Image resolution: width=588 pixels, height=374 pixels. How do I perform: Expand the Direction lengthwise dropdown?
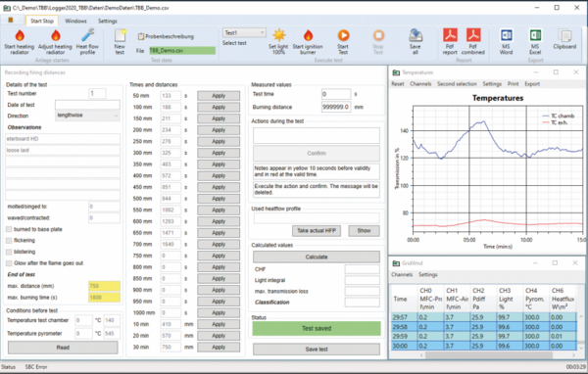[x=87, y=116]
